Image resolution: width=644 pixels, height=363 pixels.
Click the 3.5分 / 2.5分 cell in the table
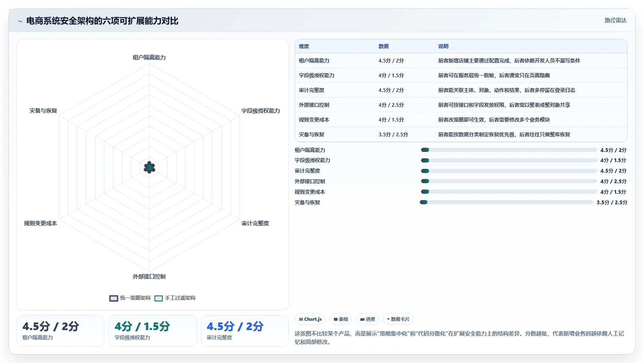point(393,135)
